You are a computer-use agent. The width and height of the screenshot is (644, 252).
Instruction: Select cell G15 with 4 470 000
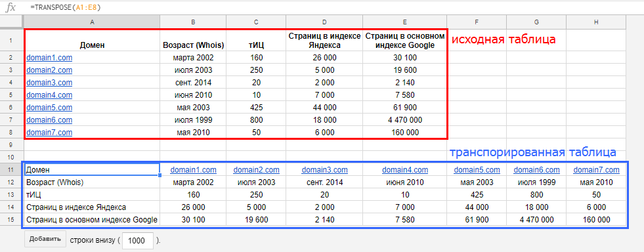[x=536, y=220]
